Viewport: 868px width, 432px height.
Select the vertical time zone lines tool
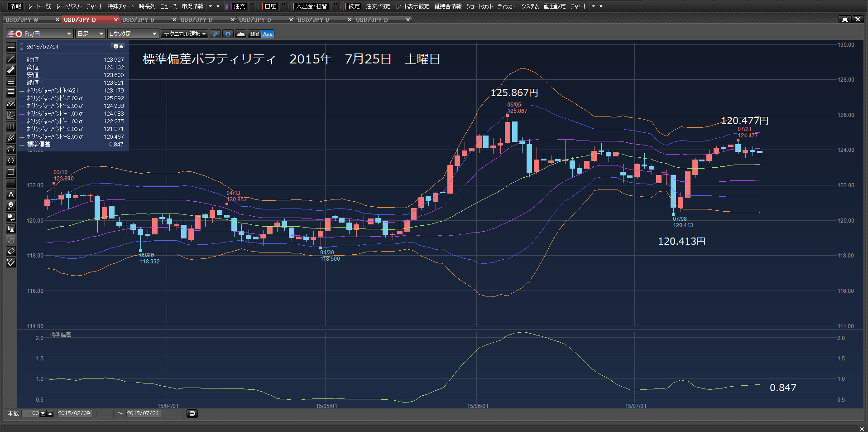coord(11,126)
